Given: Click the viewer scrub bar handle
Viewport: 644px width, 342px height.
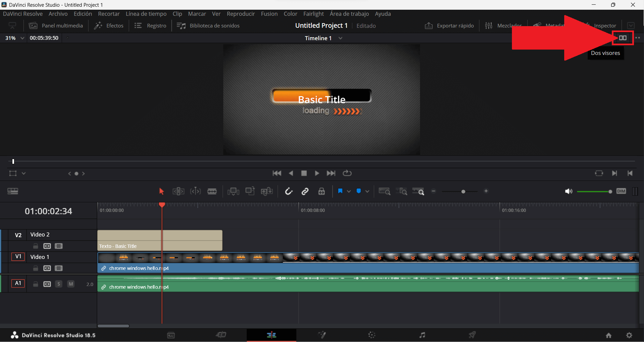Looking at the screenshot, I should pos(13,161).
